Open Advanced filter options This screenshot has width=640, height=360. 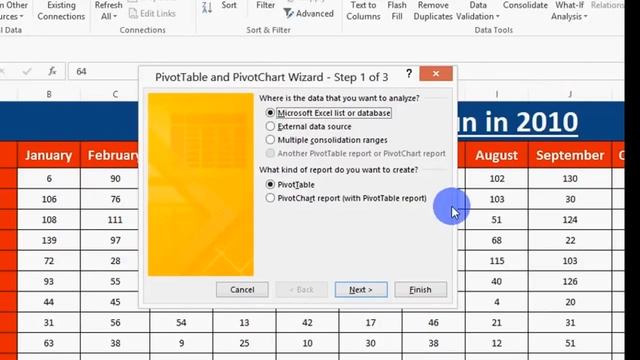[309, 13]
